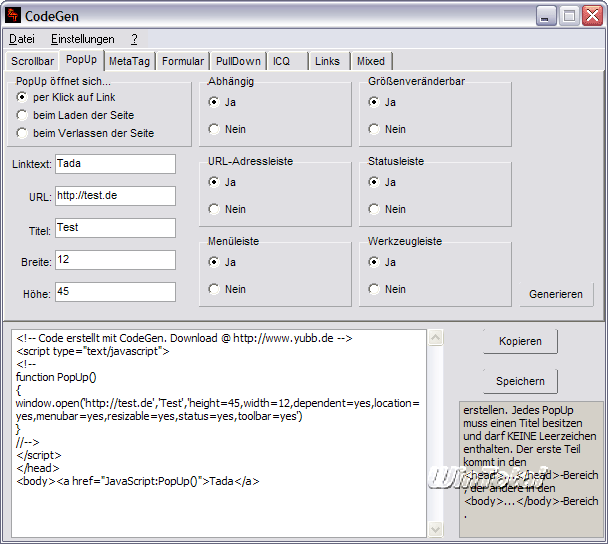The height and width of the screenshot is (544, 608).
Task: Click the URL field with http://test.de
Action: (x=115, y=196)
